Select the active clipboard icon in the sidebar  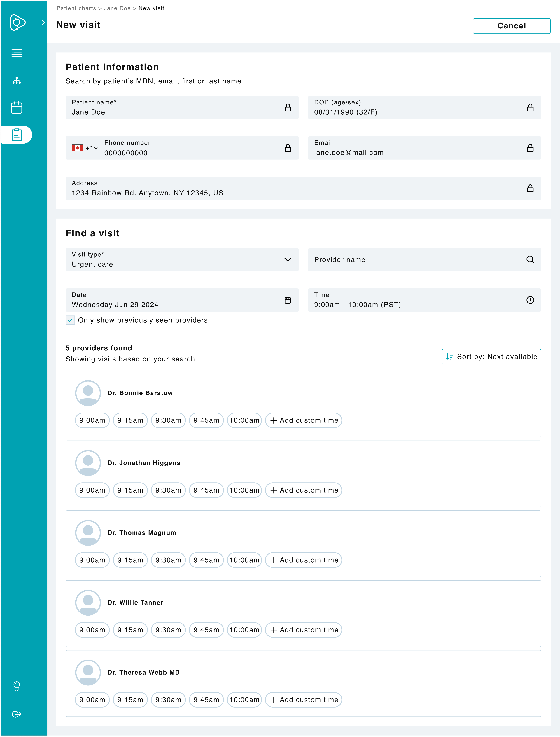(17, 135)
